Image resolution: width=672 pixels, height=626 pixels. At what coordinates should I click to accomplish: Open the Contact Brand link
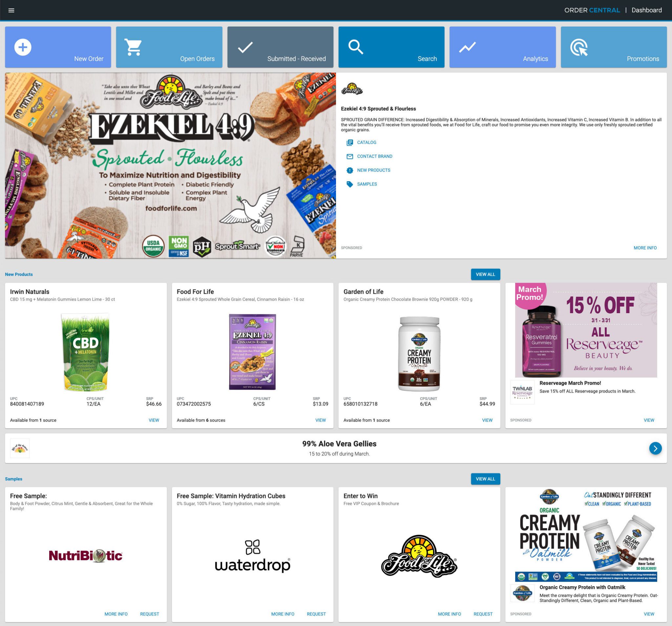point(374,156)
